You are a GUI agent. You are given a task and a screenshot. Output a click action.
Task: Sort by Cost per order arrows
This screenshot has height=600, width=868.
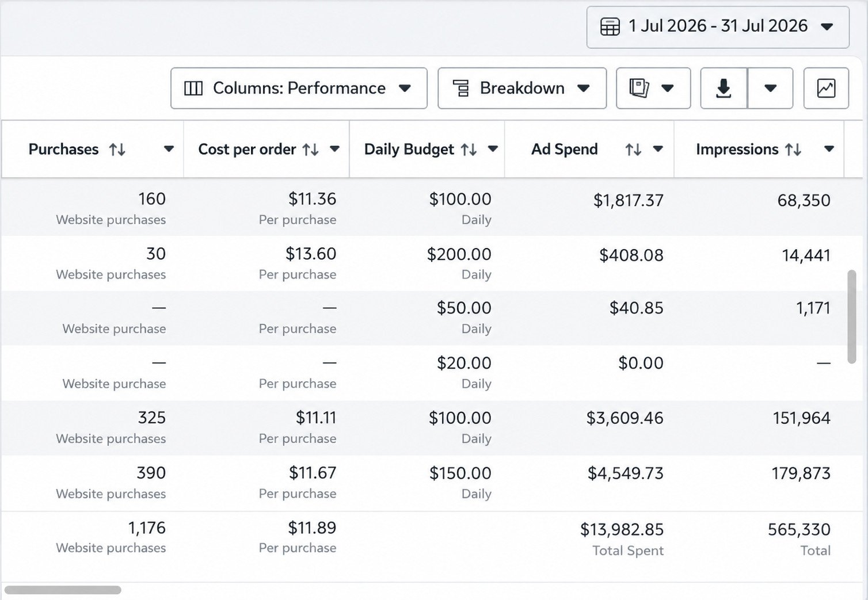click(x=311, y=150)
